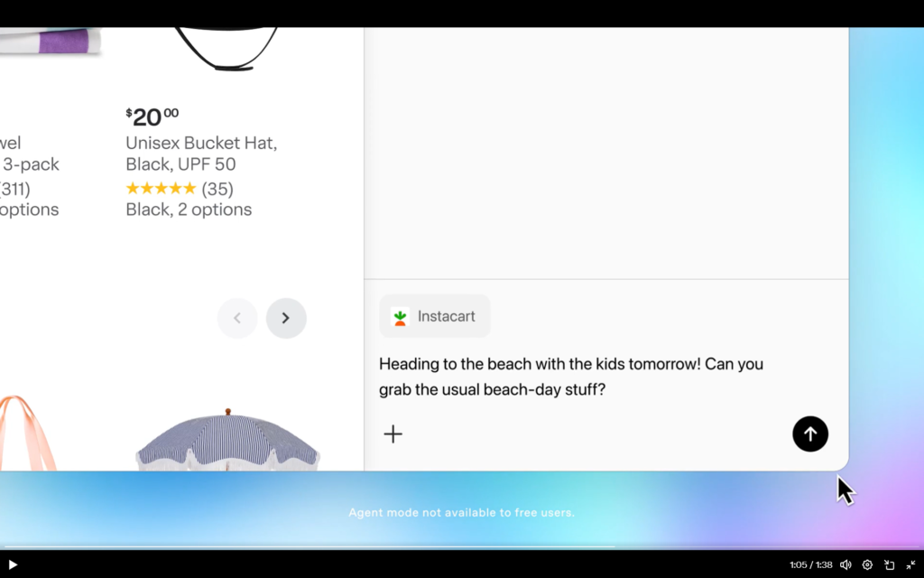Click the Instacart carrot logo
This screenshot has height=578, width=924.
400,316
